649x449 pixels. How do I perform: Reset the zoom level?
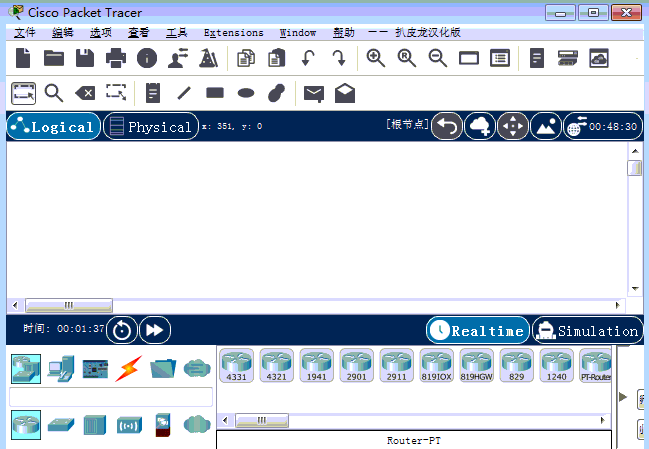(406, 58)
